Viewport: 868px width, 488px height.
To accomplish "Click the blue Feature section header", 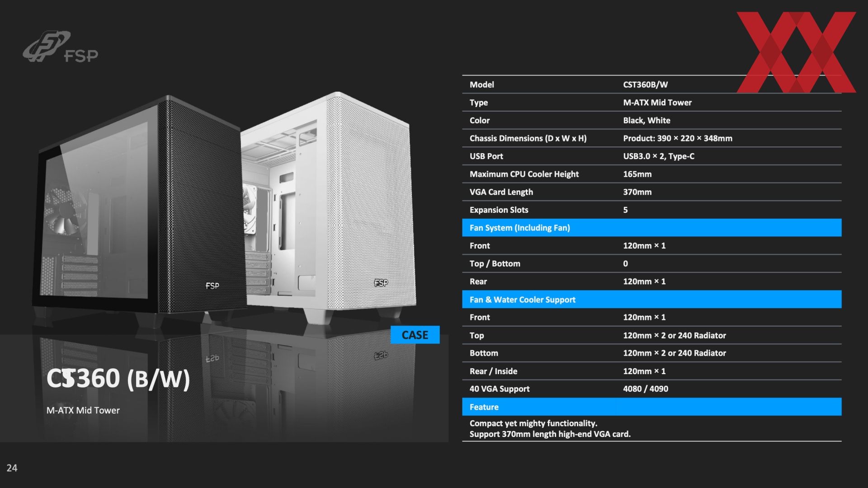I will point(651,407).
